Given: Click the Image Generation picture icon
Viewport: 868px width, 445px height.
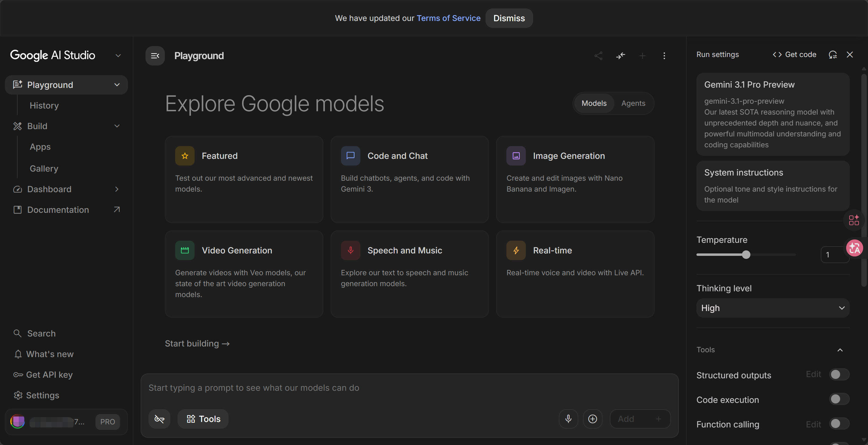Looking at the screenshot, I should [x=516, y=156].
